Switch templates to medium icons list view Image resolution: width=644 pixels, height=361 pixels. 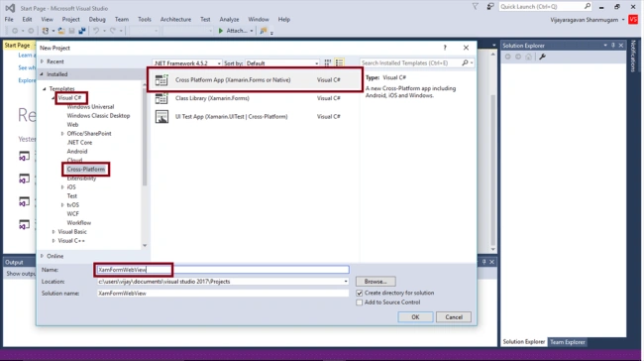339,62
